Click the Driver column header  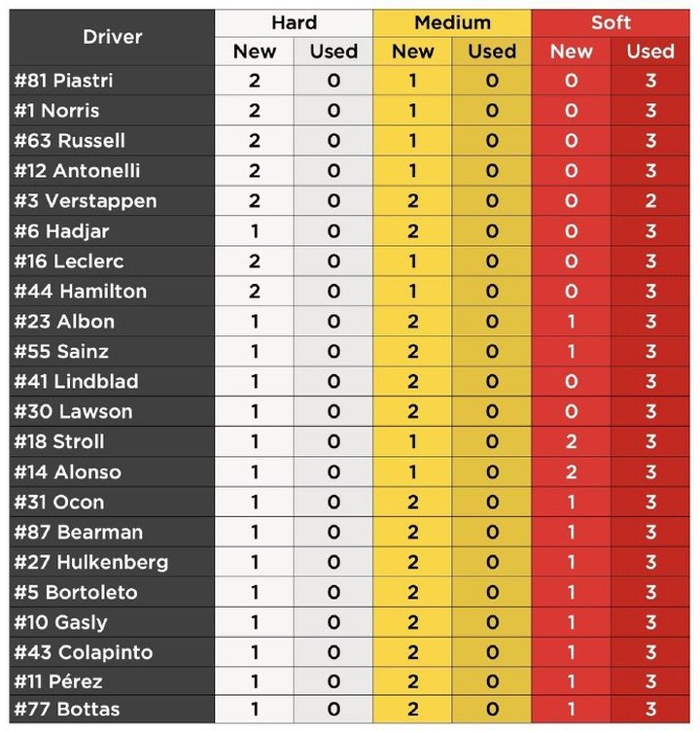(112, 37)
